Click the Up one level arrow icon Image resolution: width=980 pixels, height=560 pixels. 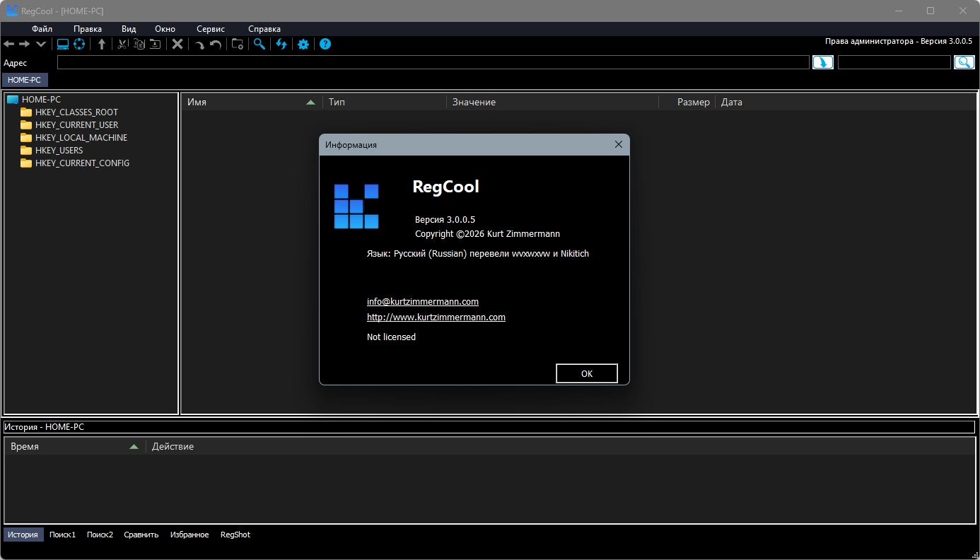(102, 44)
